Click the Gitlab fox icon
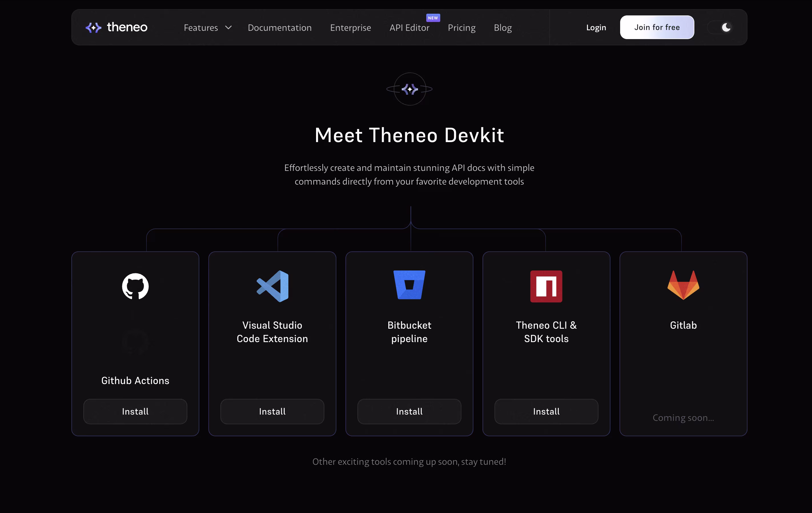The width and height of the screenshot is (812, 513). 683,285
